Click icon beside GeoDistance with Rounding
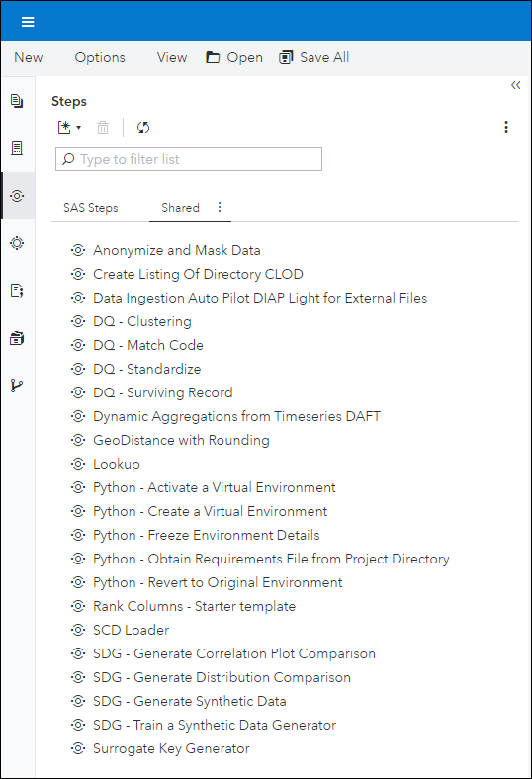This screenshot has height=779, width=532. (78, 440)
